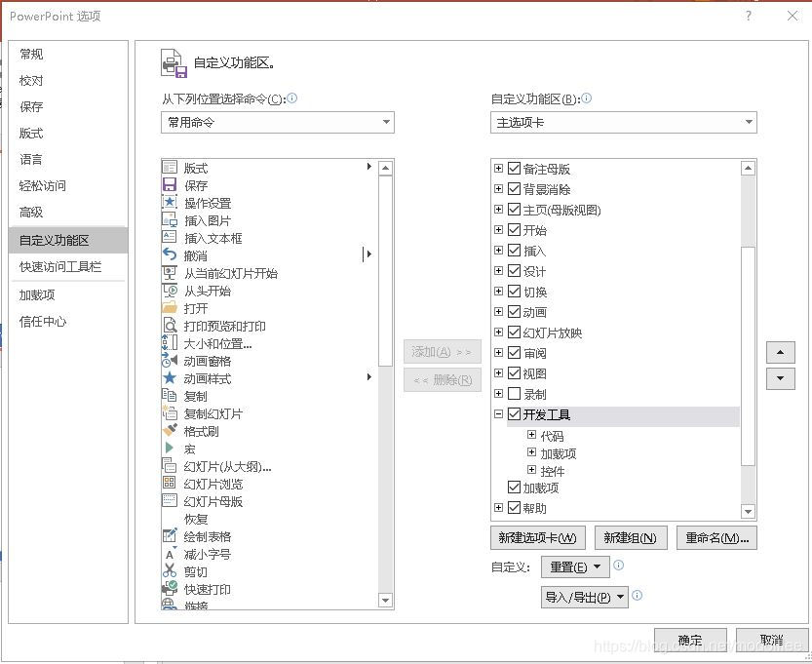
Task: Click the 剪切 scissors icon
Action: point(170,570)
